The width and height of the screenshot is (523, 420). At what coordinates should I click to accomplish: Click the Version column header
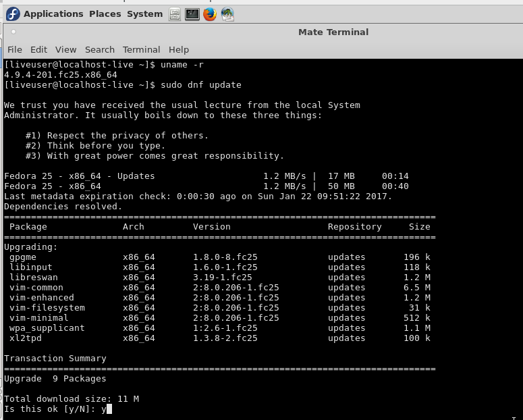212,227
